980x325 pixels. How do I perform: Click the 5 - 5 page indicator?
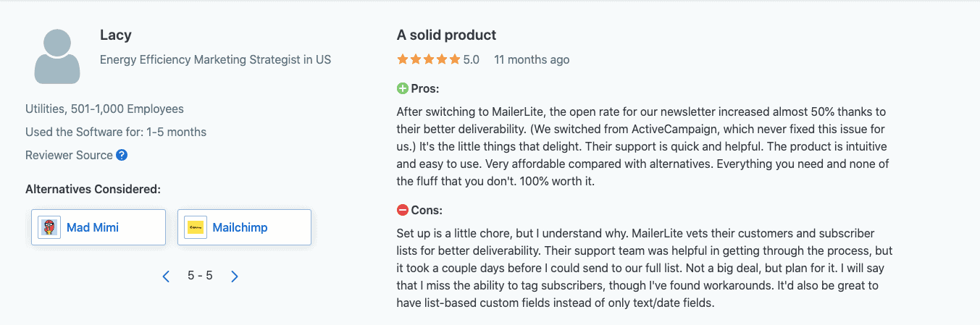coord(200,276)
